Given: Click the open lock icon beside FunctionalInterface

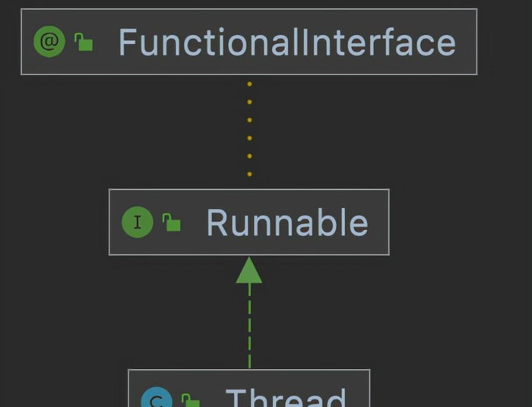Looking at the screenshot, I should pos(84,43).
